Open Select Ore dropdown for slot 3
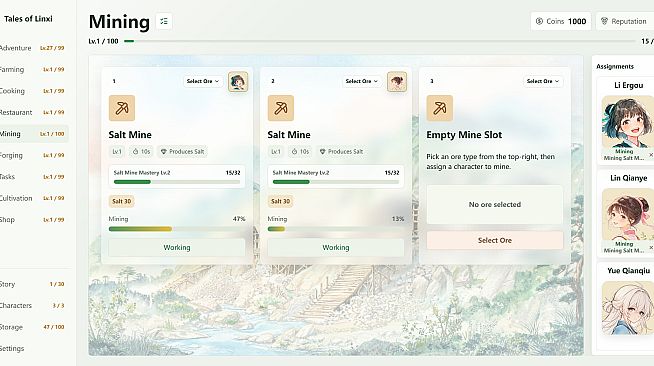This screenshot has height=366, width=654. (543, 81)
